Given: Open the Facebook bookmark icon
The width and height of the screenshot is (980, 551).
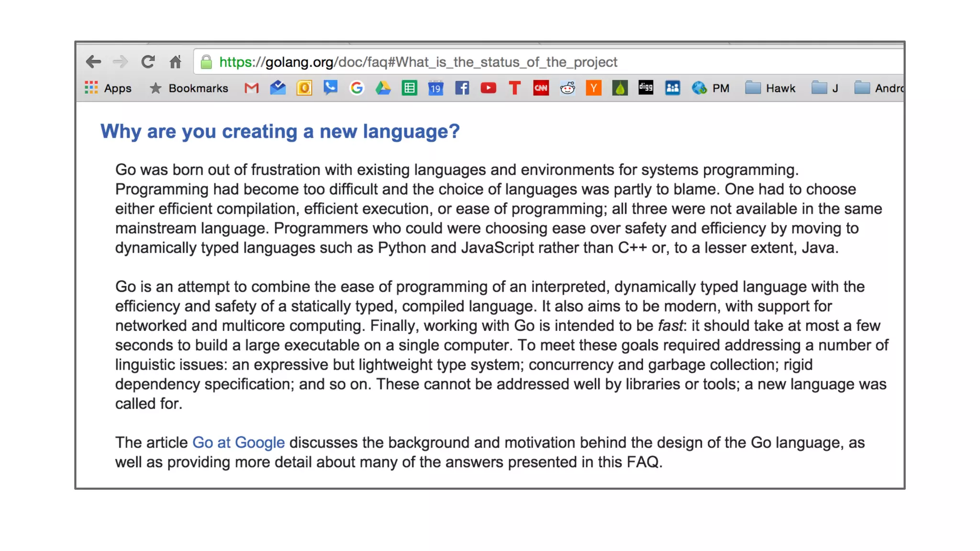Looking at the screenshot, I should tap(462, 88).
